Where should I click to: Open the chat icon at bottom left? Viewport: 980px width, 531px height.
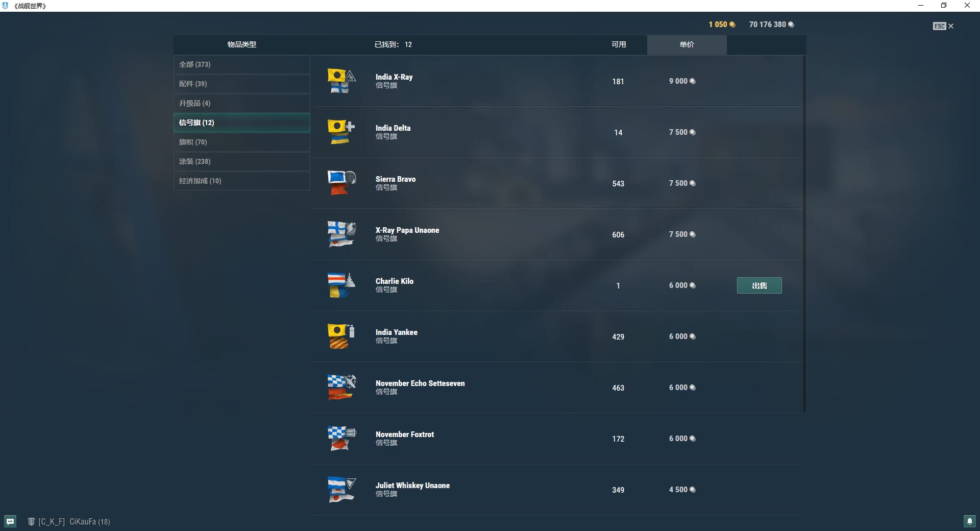pos(10,521)
